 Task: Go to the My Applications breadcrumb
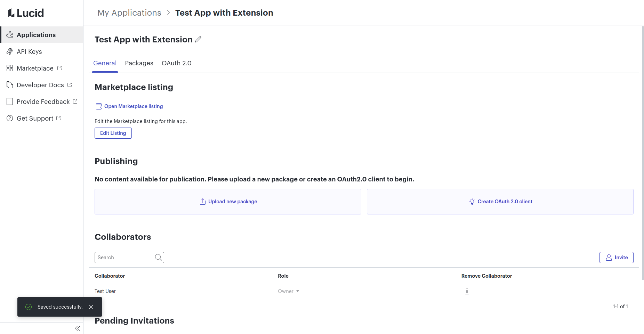(x=129, y=13)
